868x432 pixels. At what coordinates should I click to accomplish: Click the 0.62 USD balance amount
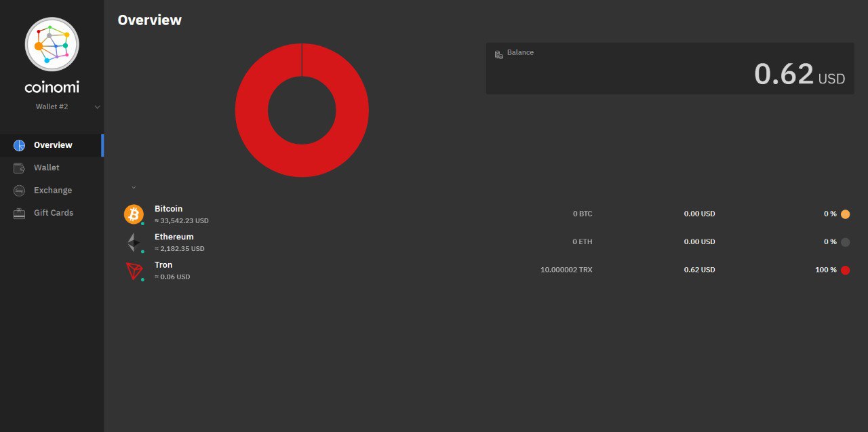click(x=800, y=73)
